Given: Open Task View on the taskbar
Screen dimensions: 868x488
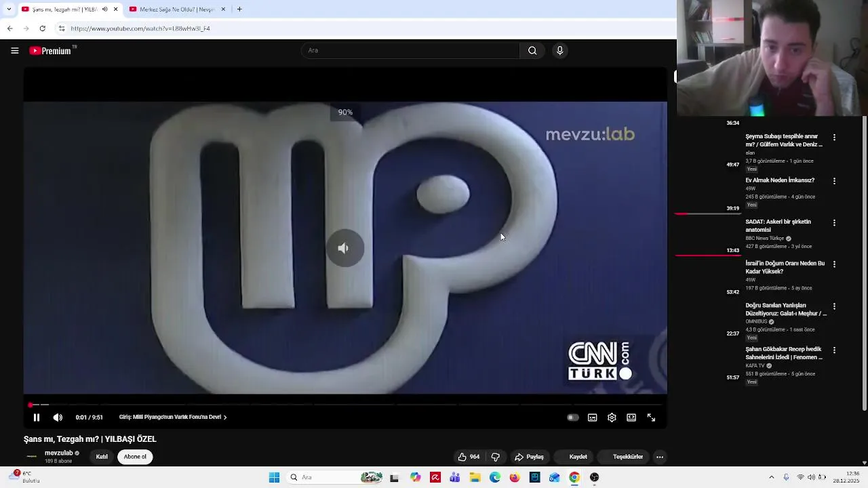Looking at the screenshot, I should 394,477.
